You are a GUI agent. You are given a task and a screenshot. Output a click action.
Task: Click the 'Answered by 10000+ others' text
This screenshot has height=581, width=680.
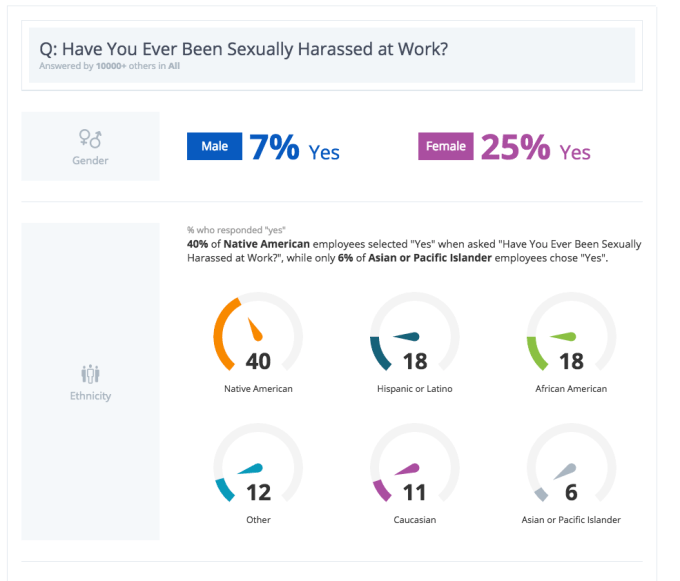click(x=110, y=67)
